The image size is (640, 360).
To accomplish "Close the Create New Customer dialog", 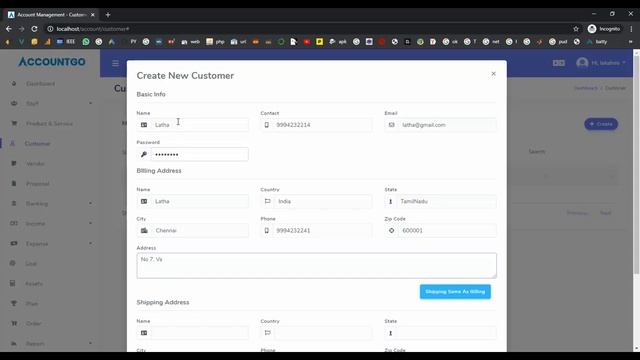I will 493,74.
